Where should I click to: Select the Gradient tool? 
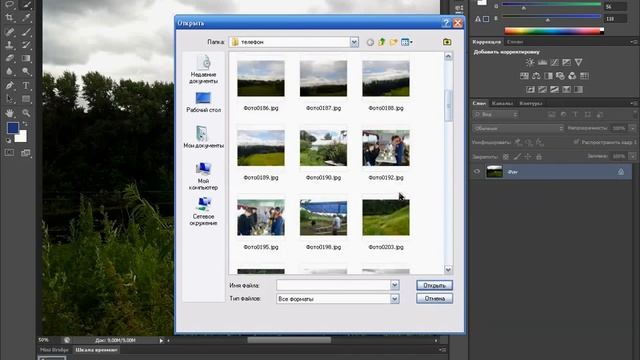point(26,58)
